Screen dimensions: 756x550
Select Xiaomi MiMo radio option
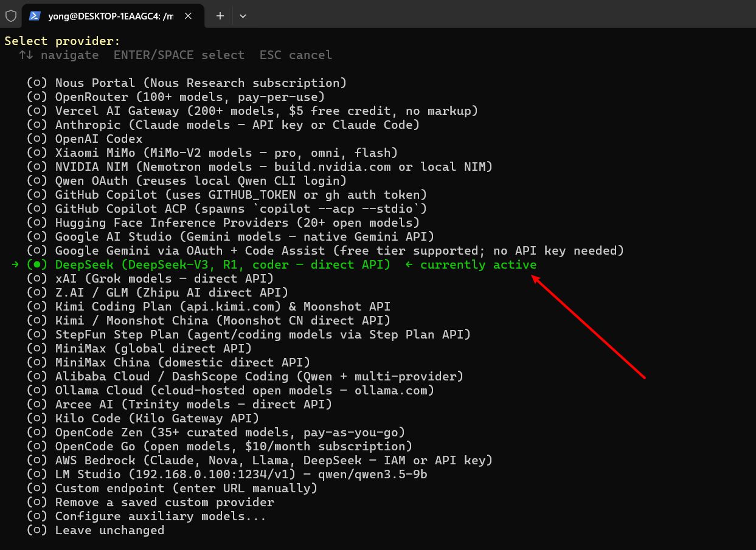tap(37, 153)
